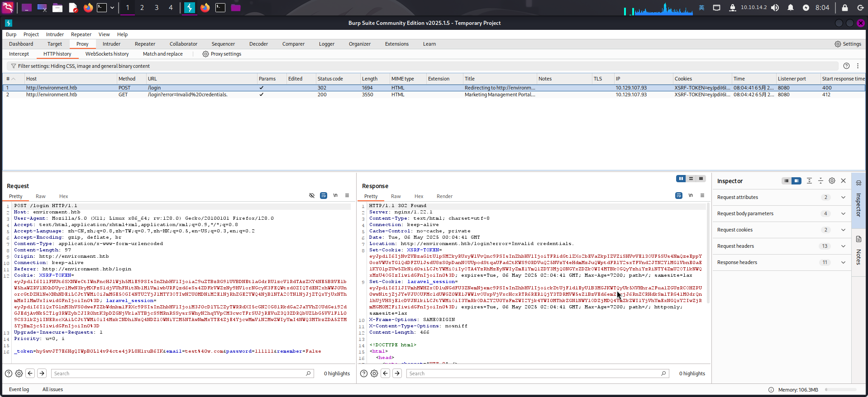Switch to the Decoder tool tab

pyautogui.click(x=258, y=44)
